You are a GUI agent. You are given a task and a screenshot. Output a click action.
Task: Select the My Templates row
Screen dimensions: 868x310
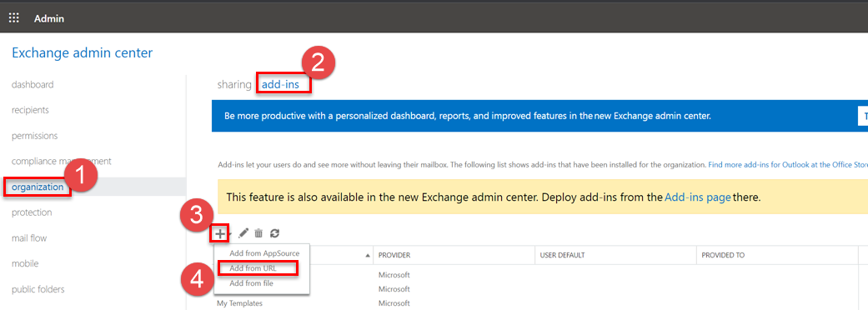[x=239, y=303]
